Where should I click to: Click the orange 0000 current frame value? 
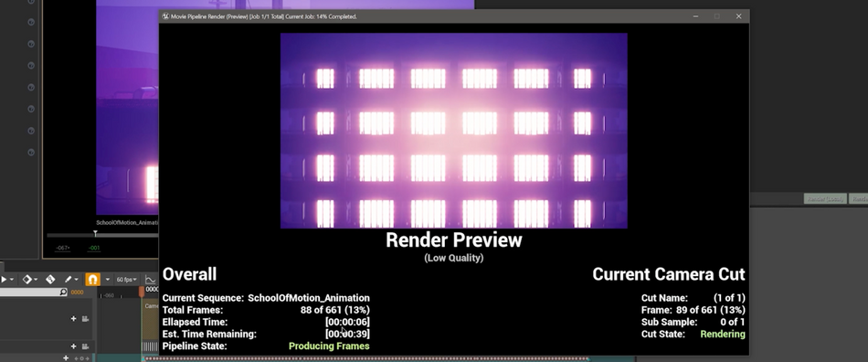77,293
